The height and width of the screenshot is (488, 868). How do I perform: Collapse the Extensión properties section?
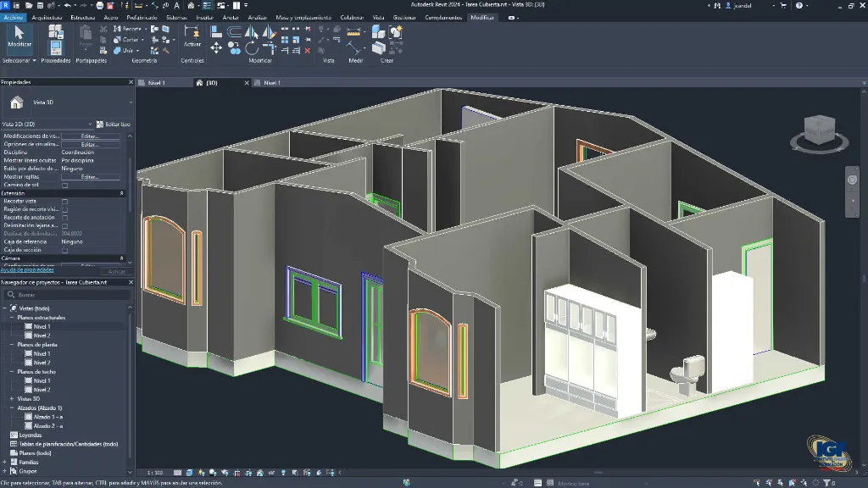[x=122, y=193]
